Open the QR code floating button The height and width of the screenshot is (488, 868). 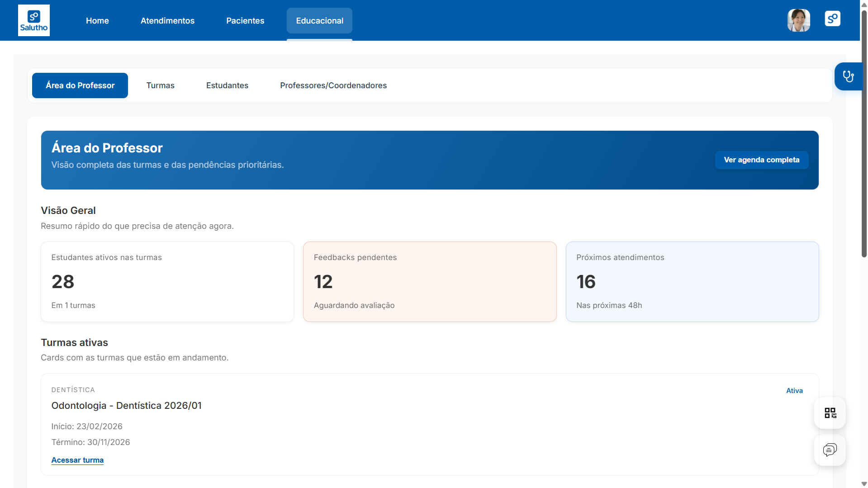click(x=830, y=413)
